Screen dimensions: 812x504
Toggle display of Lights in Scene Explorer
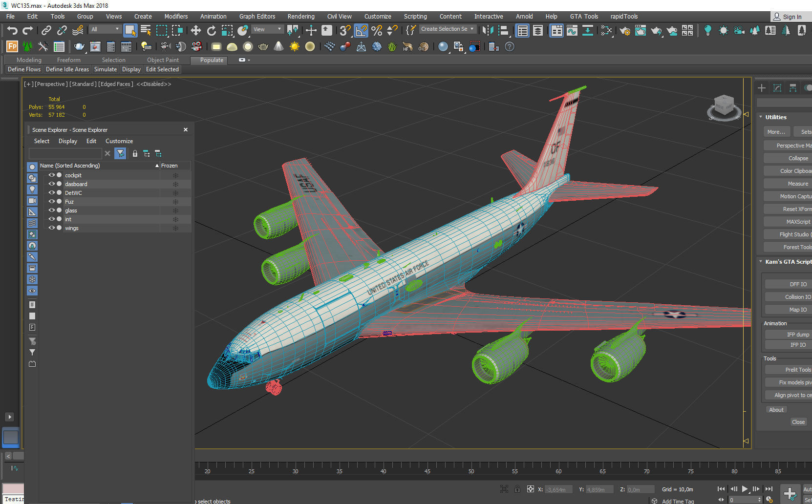point(32,189)
